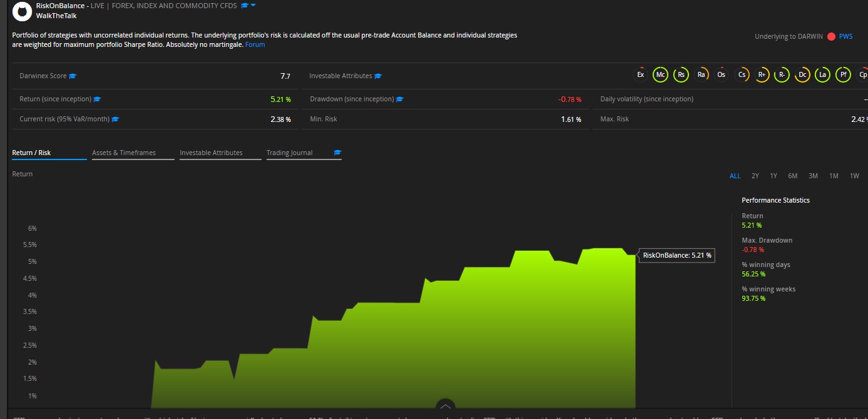Image resolution: width=868 pixels, height=419 pixels.
Task: Click the Min. Risk value 1.61 %
Action: pyautogui.click(x=571, y=119)
